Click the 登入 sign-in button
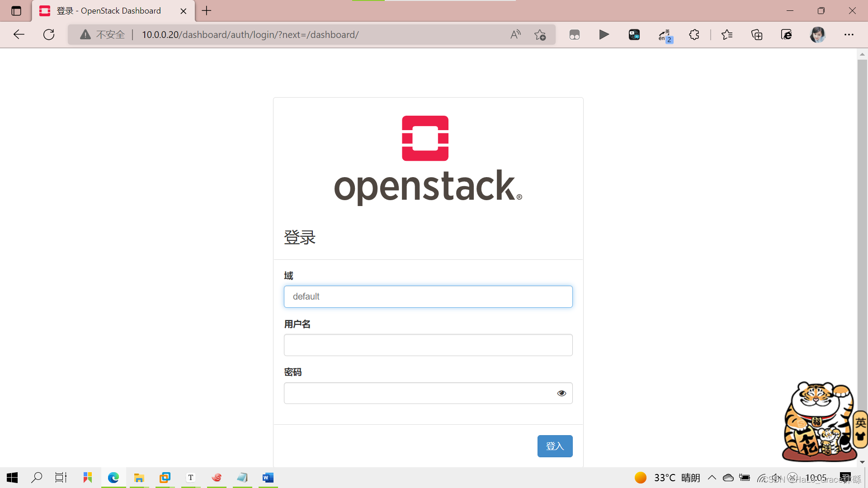 coord(555,446)
